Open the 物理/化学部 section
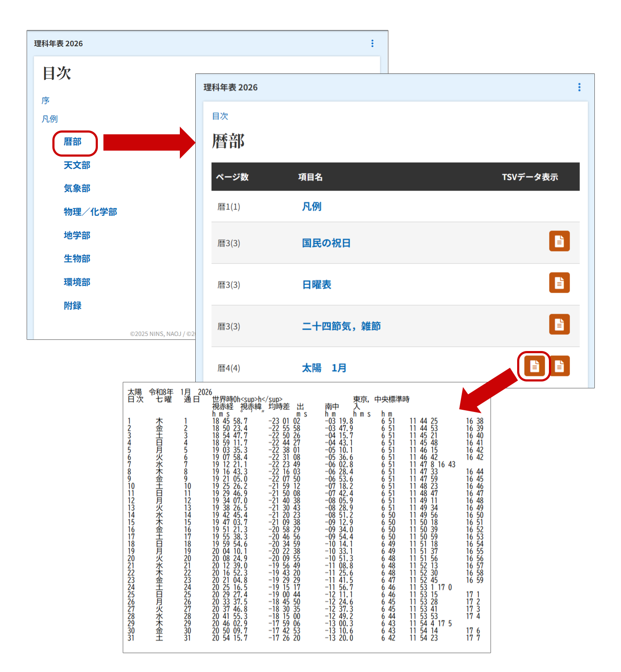This screenshot has width=621, height=672. [x=91, y=212]
